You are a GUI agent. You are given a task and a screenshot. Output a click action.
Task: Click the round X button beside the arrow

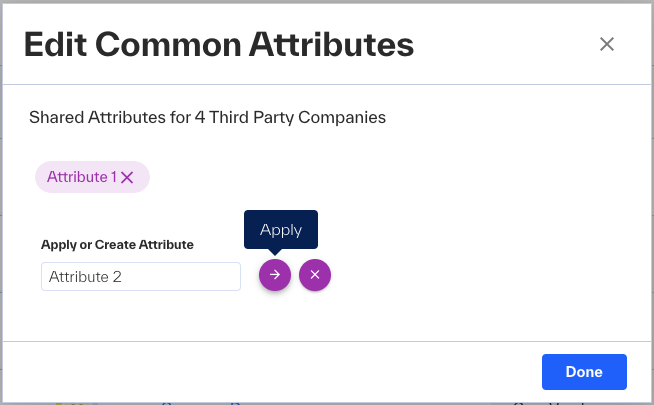pyautogui.click(x=315, y=275)
